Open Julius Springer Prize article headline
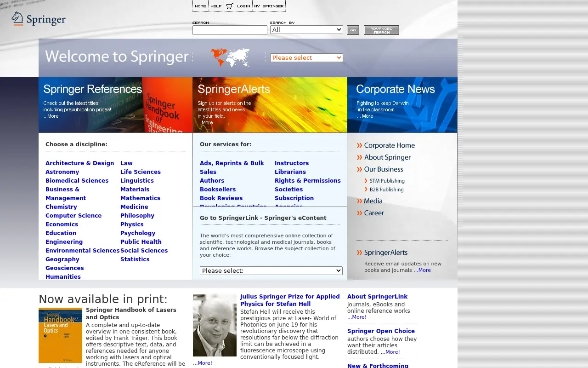588x368 pixels. (x=290, y=300)
